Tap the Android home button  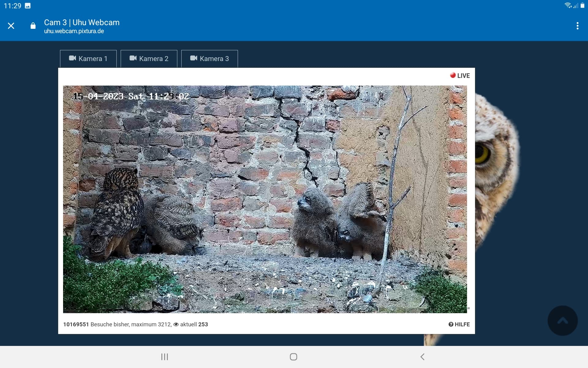293,357
